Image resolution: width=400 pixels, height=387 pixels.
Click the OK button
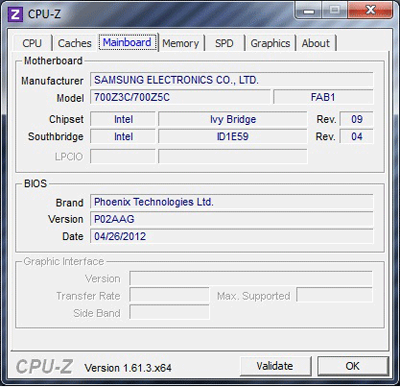(x=353, y=366)
